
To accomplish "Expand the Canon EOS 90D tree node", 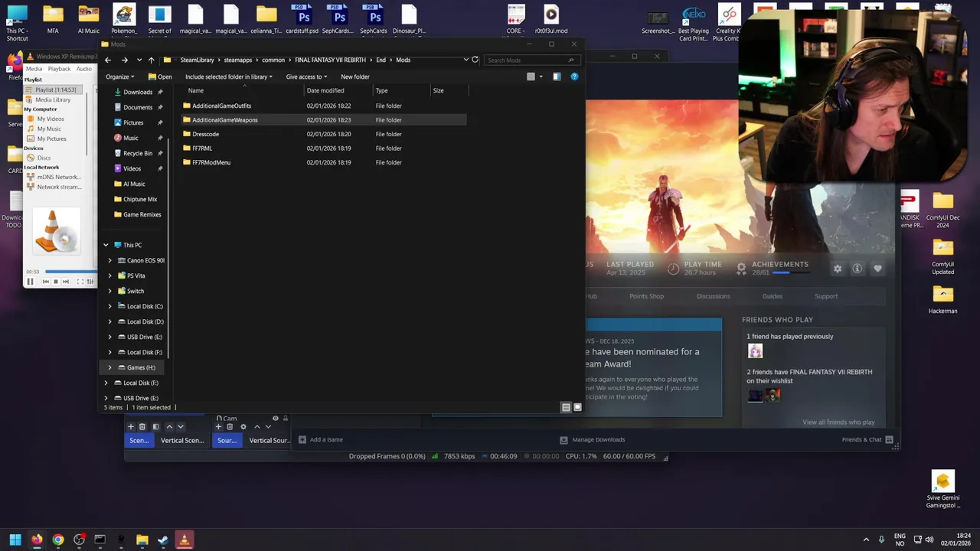I will tap(109, 260).
